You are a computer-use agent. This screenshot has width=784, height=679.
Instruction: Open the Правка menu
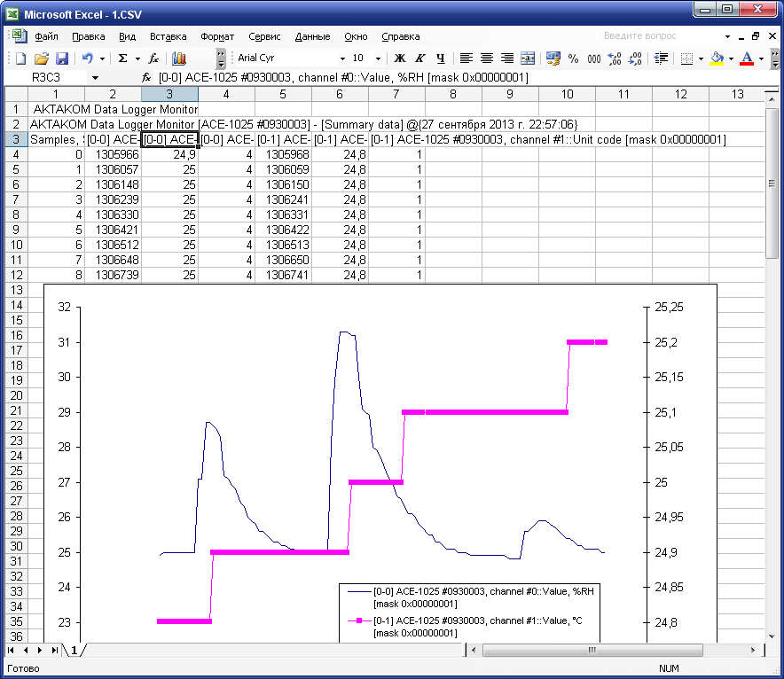pyautogui.click(x=89, y=36)
